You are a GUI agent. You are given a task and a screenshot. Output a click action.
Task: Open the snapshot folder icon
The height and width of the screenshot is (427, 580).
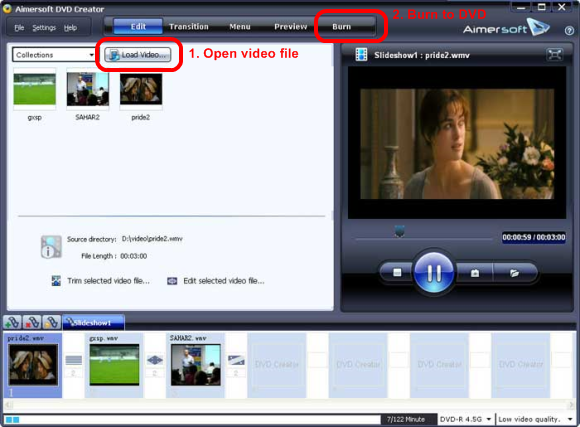(514, 273)
